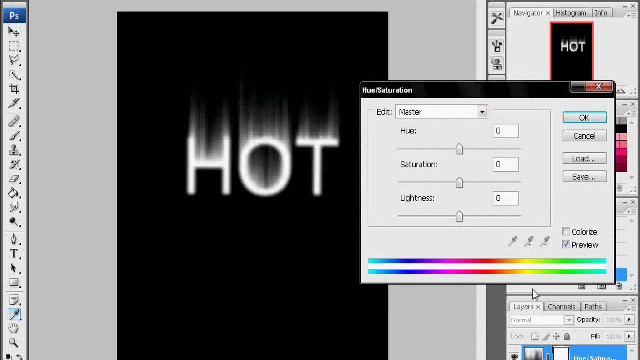This screenshot has width=640, height=360.
Task: Click the Saturation slider handle
Action: (x=459, y=182)
